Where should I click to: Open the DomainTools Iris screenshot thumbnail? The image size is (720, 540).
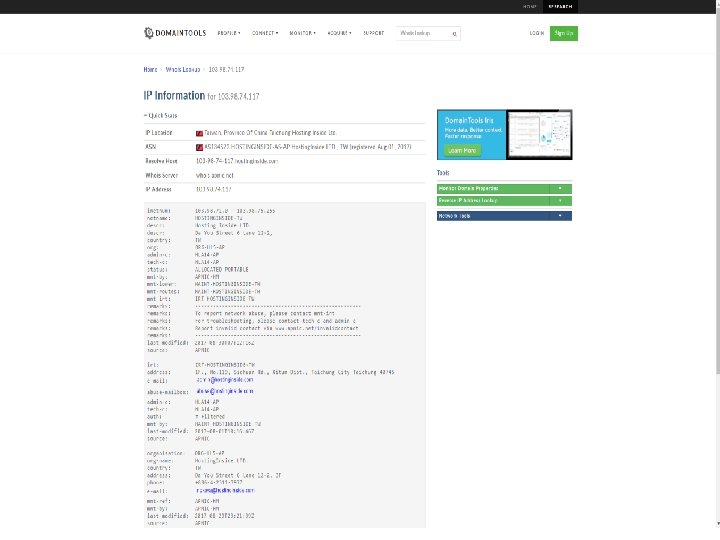pyautogui.click(x=540, y=135)
